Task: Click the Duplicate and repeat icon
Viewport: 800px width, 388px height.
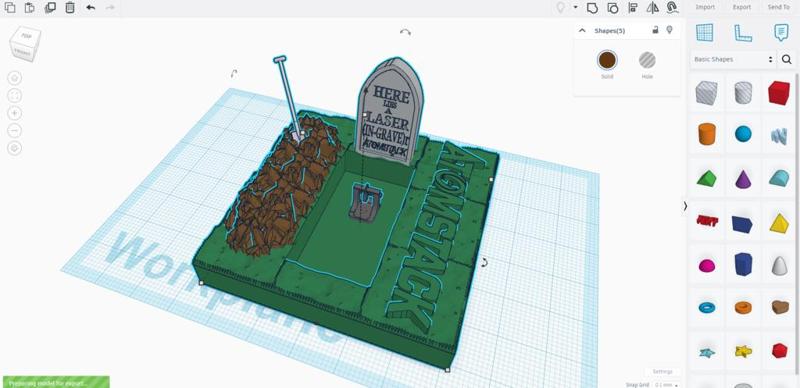Action: pyautogui.click(x=50, y=7)
